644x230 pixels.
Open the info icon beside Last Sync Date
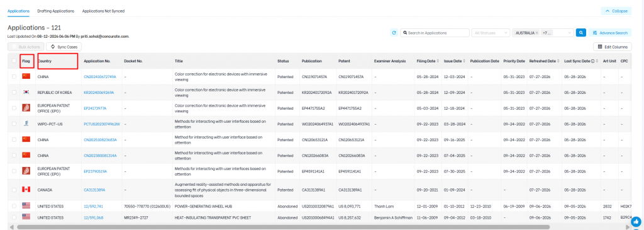(592, 61)
